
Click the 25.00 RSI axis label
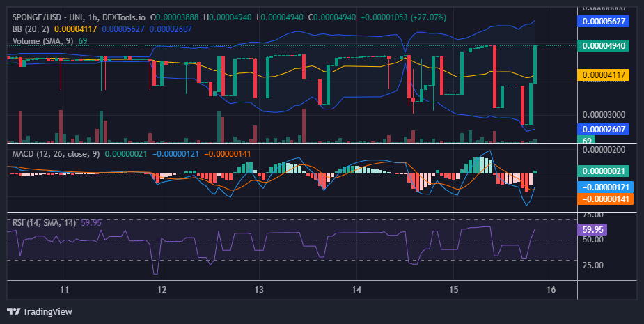[x=593, y=265]
